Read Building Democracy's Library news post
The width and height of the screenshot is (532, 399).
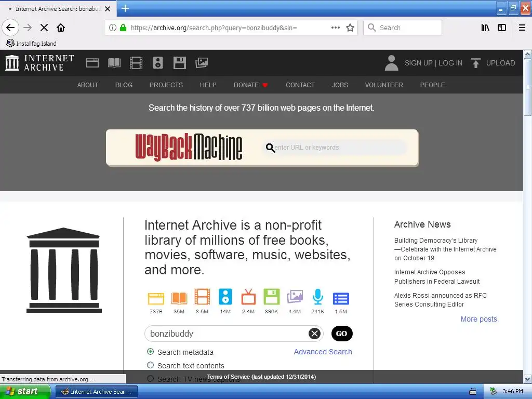pos(445,249)
